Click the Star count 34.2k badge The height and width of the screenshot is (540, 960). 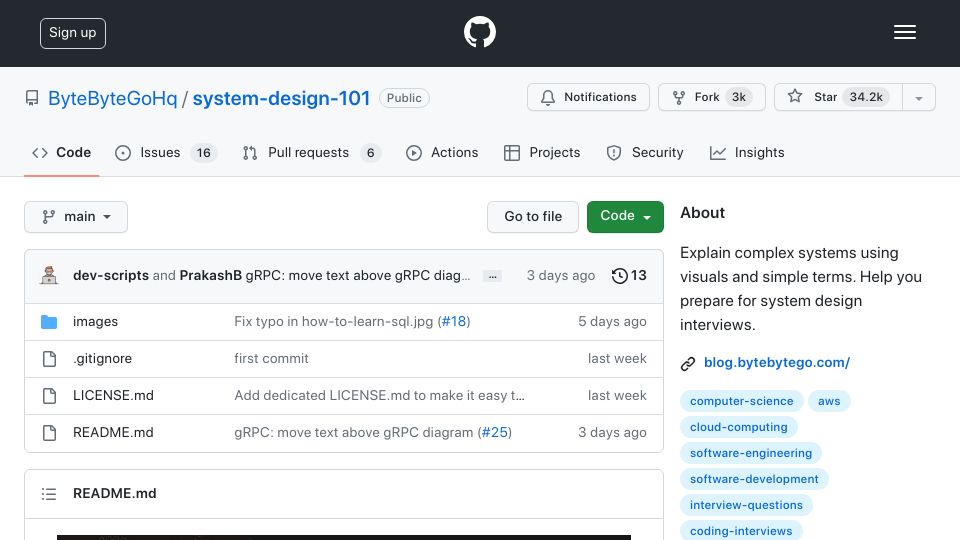866,97
